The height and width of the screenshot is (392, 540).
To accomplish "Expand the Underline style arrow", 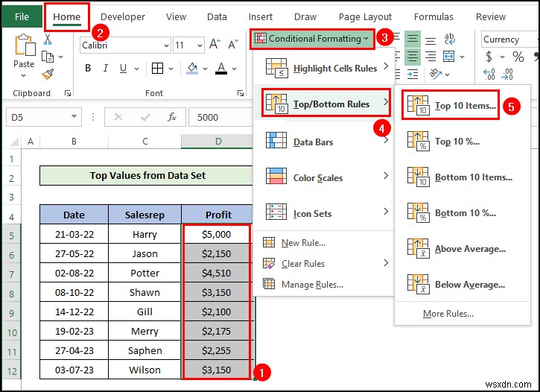I will click(137, 69).
